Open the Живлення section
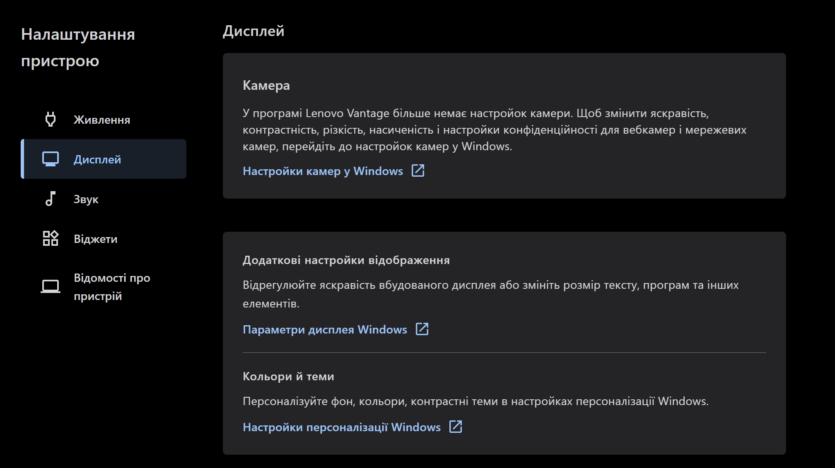The width and height of the screenshot is (835, 468). pos(103,119)
